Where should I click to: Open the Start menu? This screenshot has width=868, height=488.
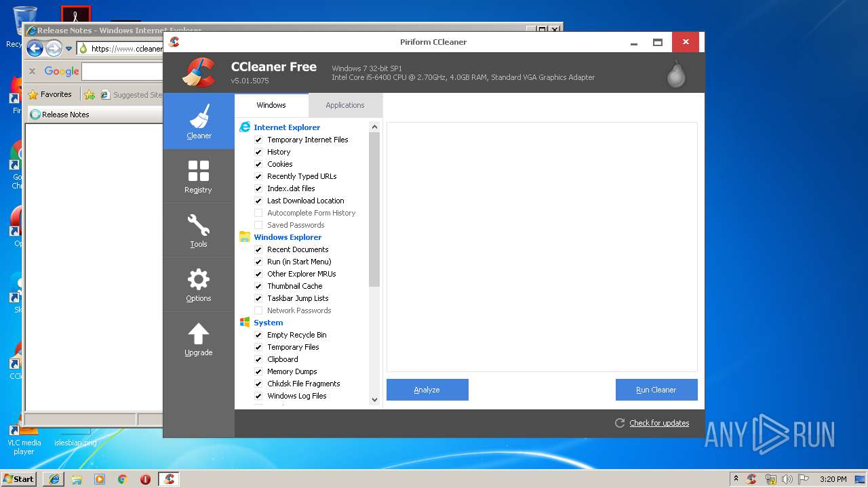(x=19, y=479)
